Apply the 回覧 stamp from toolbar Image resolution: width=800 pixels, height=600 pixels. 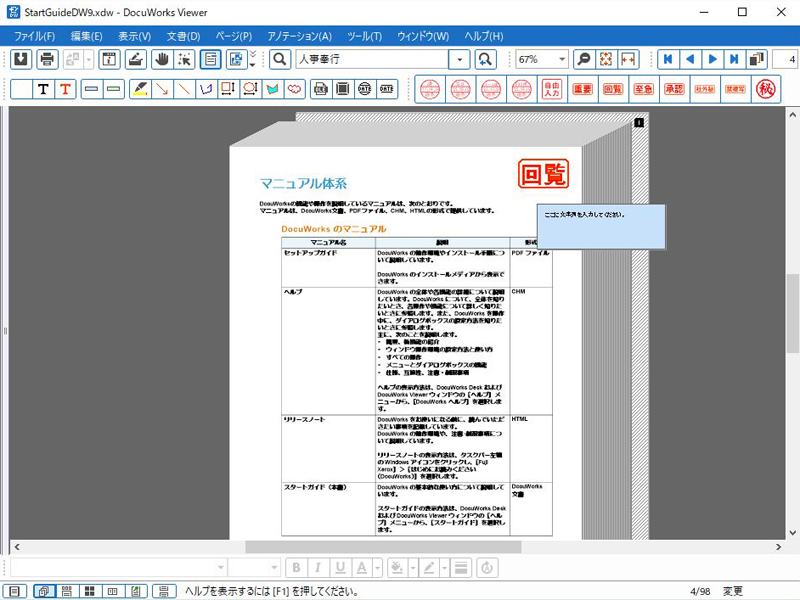click(613, 89)
